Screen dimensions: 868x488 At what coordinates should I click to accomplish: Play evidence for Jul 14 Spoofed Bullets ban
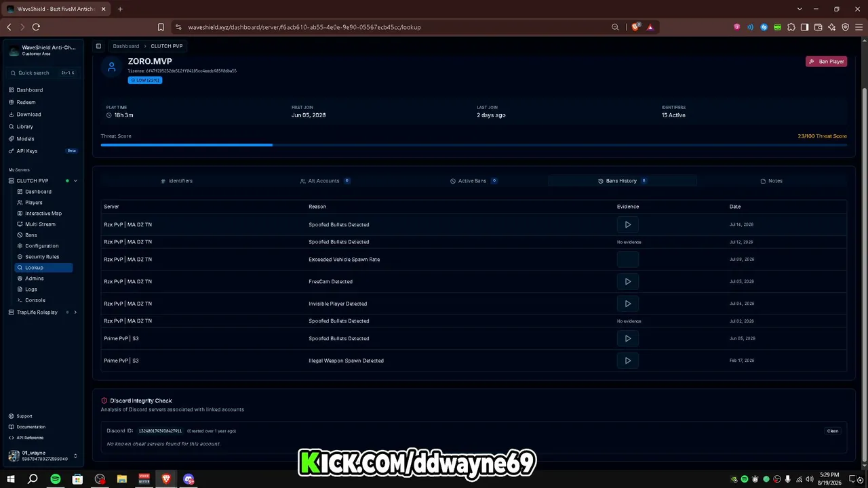click(628, 224)
